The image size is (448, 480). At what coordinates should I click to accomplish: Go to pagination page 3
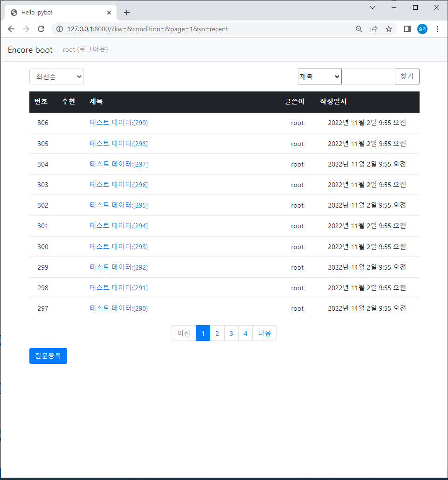click(x=231, y=333)
